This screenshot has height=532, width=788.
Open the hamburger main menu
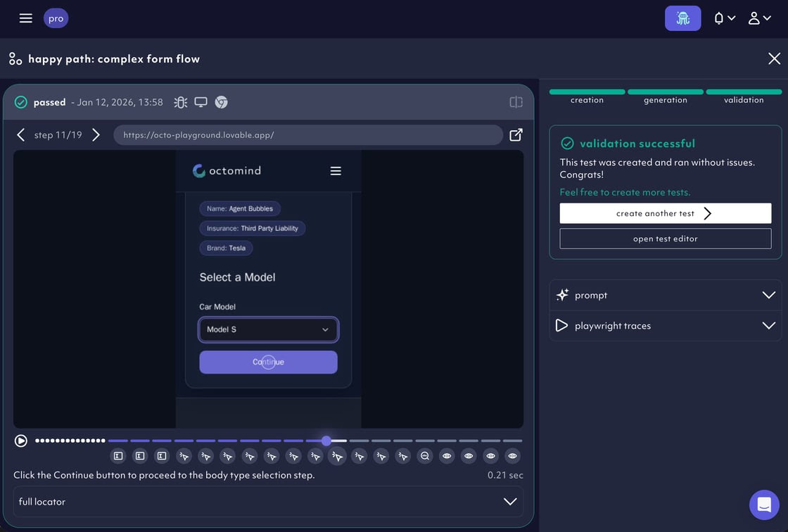pos(25,18)
